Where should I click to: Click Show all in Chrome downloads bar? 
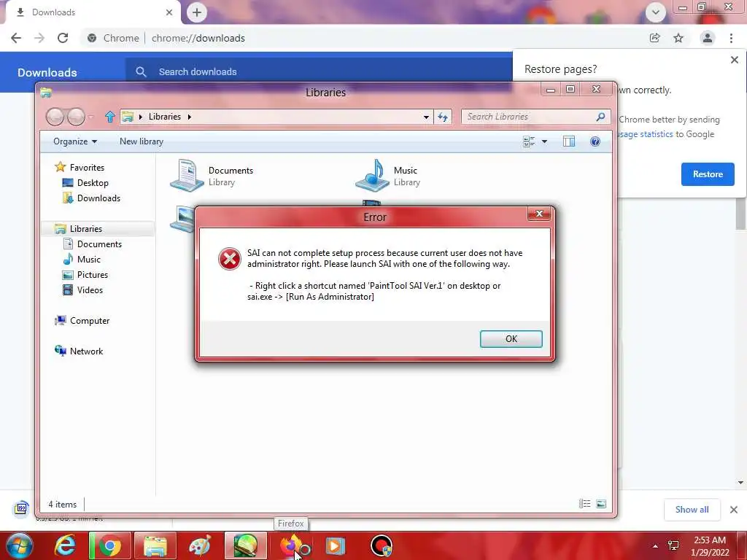tap(692, 510)
